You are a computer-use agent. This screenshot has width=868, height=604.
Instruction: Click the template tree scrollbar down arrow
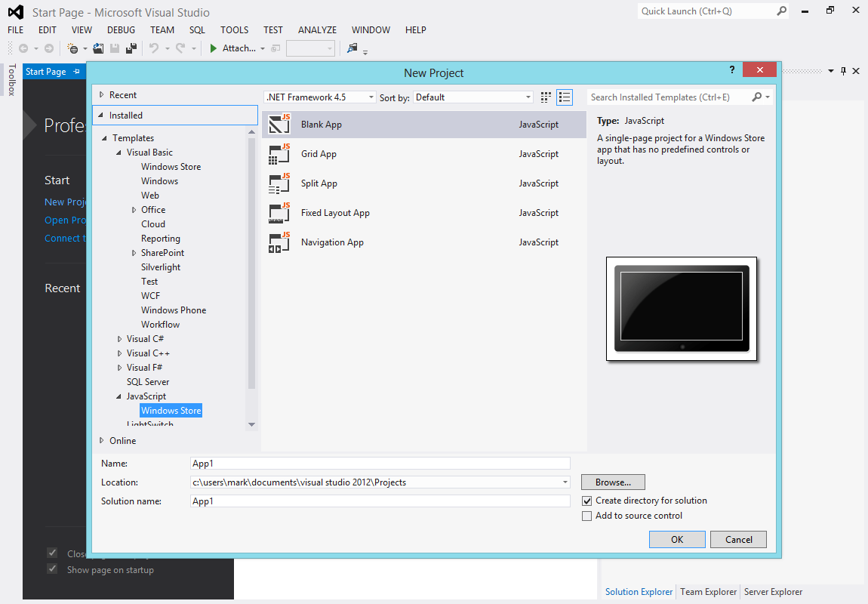click(252, 424)
